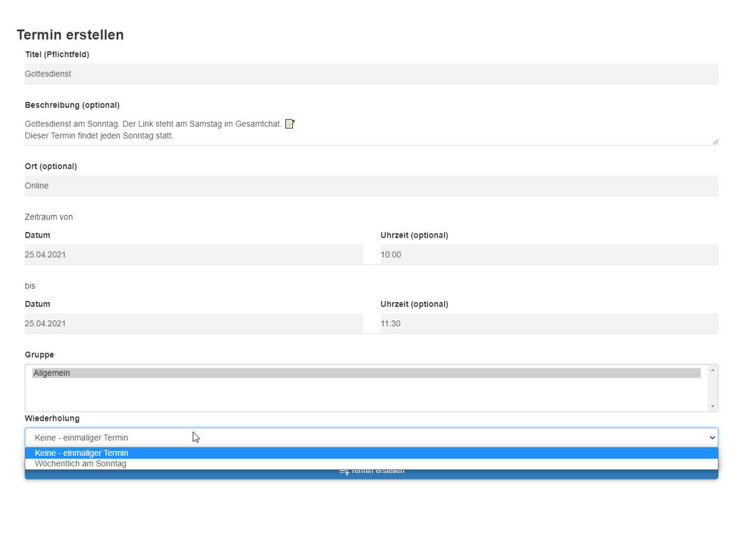Image resolution: width=742 pixels, height=560 pixels.
Task: Click the Gruppe list scrollbar track
Action: [x=713, y=389]
